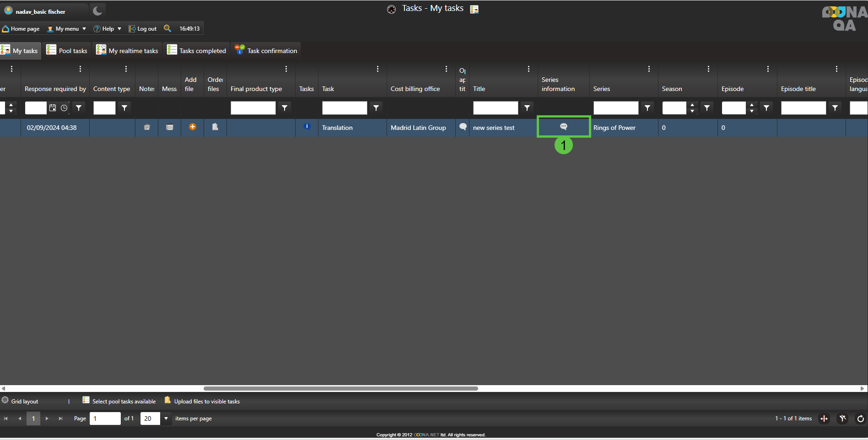Click the horizontal scrollbar thumb
The image size is (868, 440).
pyautogui.click(x=340, y=388)
